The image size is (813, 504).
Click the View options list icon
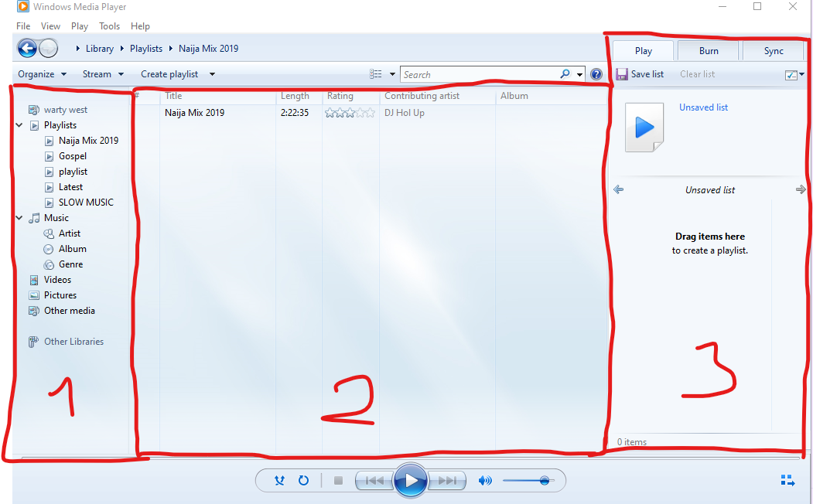tap(376, 74)
